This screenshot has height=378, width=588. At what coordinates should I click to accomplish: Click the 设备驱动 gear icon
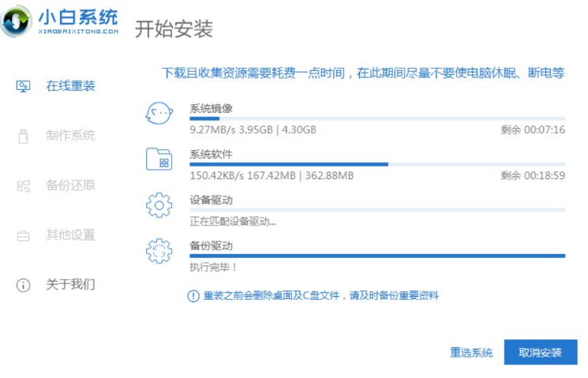tap(159, 205)
